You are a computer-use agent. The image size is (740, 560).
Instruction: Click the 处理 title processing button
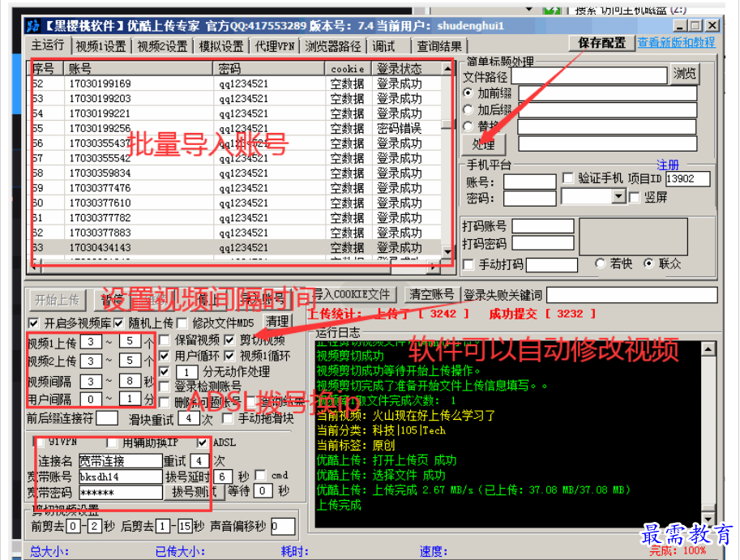pos(483,144)
